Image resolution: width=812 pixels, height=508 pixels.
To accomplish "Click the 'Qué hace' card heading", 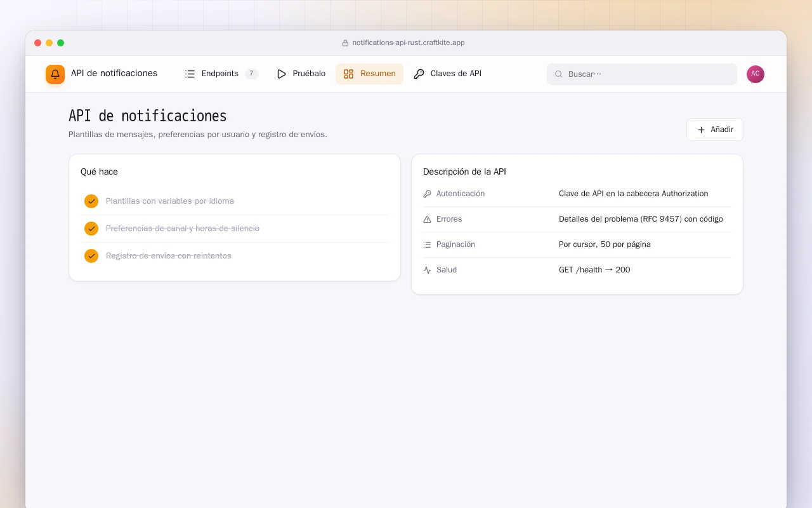I will coord(99,171).
